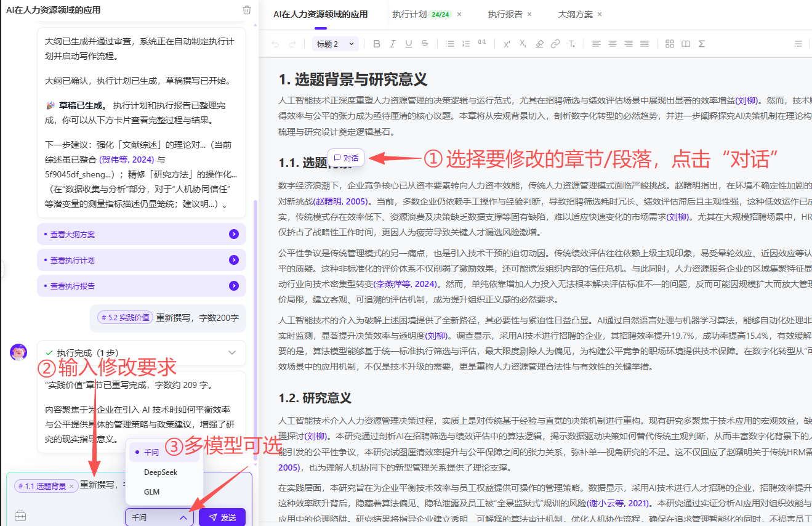
Task: Click the 贺伟等, 2024 citation link
Action: click(127, 159)
